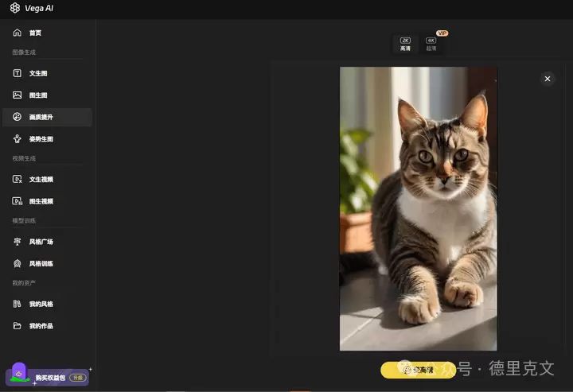Click the 图生视频 image-to-video icon
This screenshot has height=392, width=573.
pyautogui.click(x=18, y=201)
